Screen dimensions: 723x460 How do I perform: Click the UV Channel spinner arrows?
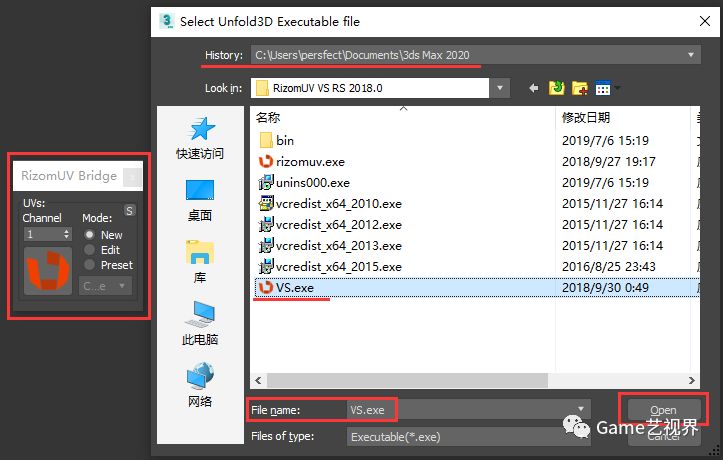[x=67, y=234]
